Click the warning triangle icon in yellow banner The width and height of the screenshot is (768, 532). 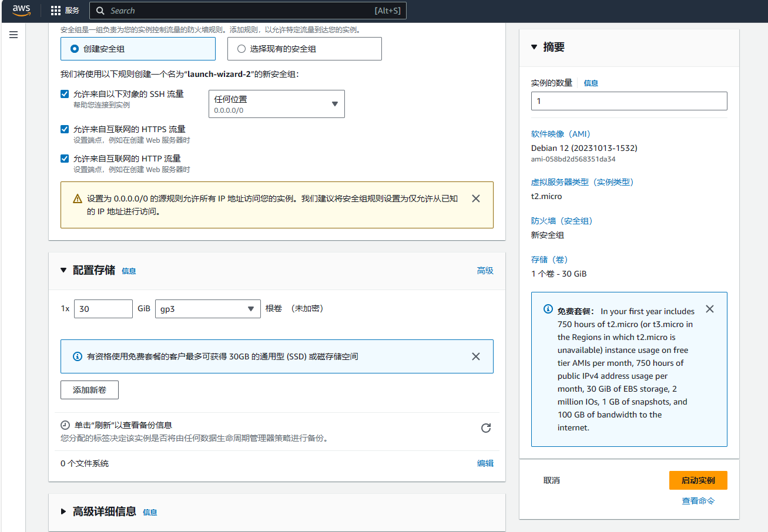[x=78, y=199]
